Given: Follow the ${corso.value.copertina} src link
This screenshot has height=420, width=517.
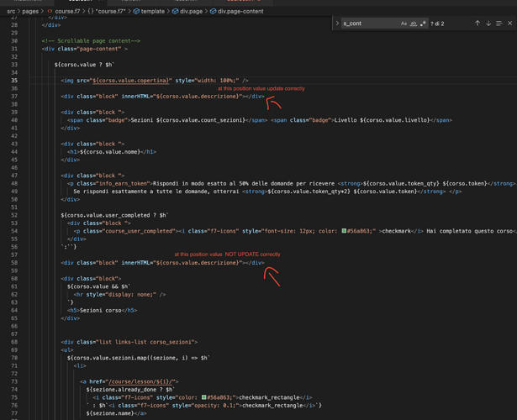Looking at the screenshot, I should coord(130,81).
